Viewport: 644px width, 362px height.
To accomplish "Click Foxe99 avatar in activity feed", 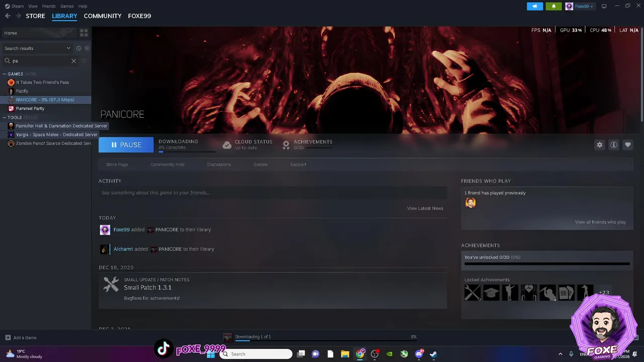I will point(105,230).
